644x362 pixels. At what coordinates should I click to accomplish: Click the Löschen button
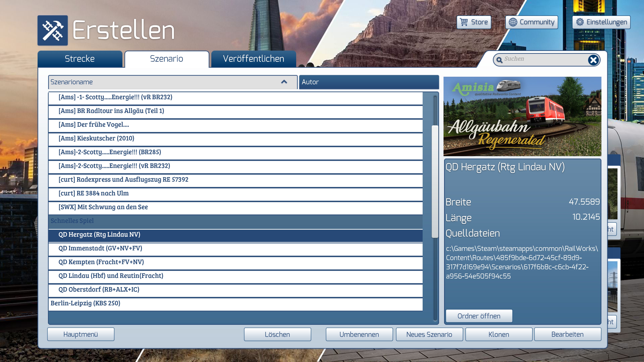[x=277, y=334]
